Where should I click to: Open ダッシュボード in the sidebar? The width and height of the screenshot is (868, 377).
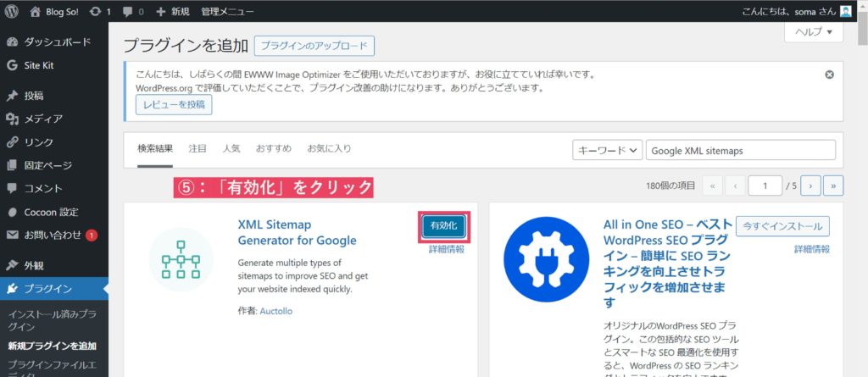(57, 42)
